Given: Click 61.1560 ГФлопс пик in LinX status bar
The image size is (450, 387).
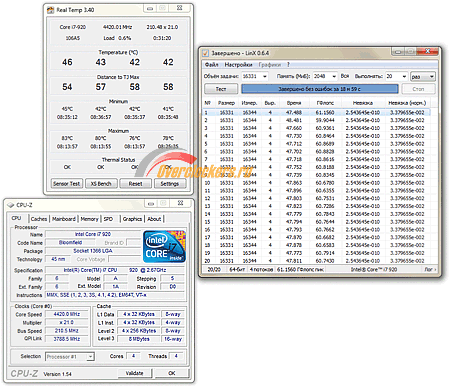Looking at the screenshot, I should 300,269.
